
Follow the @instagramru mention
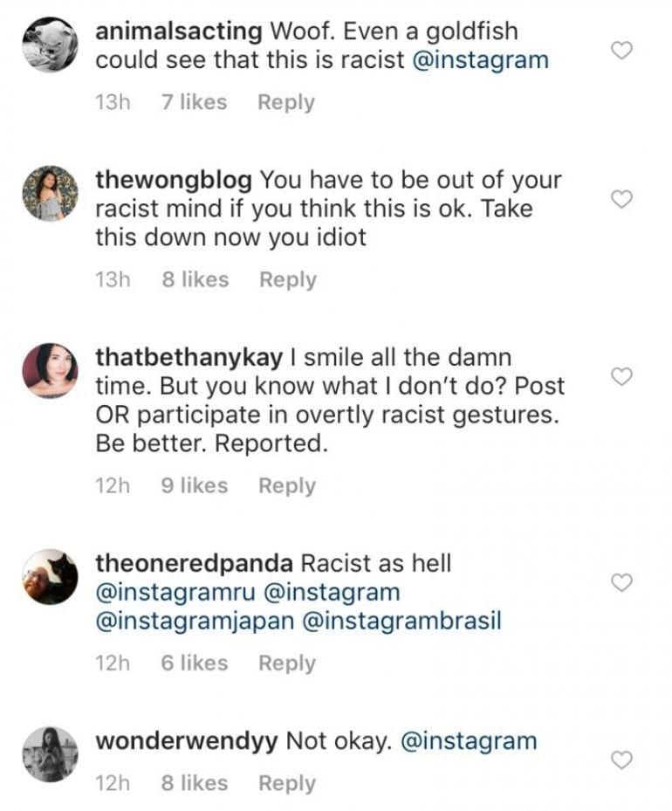pos(175,592)
